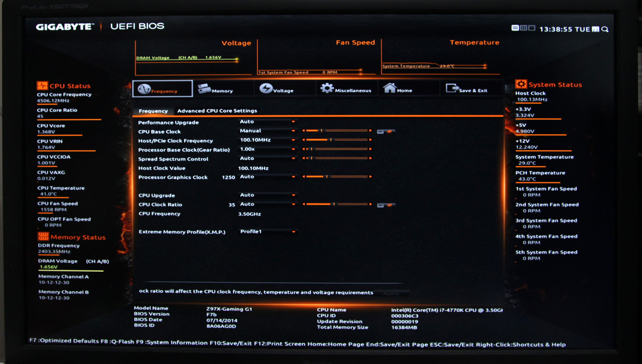
Task: Click left arrow of Processor Graphics Clock slider
Action: coord(304,177)
